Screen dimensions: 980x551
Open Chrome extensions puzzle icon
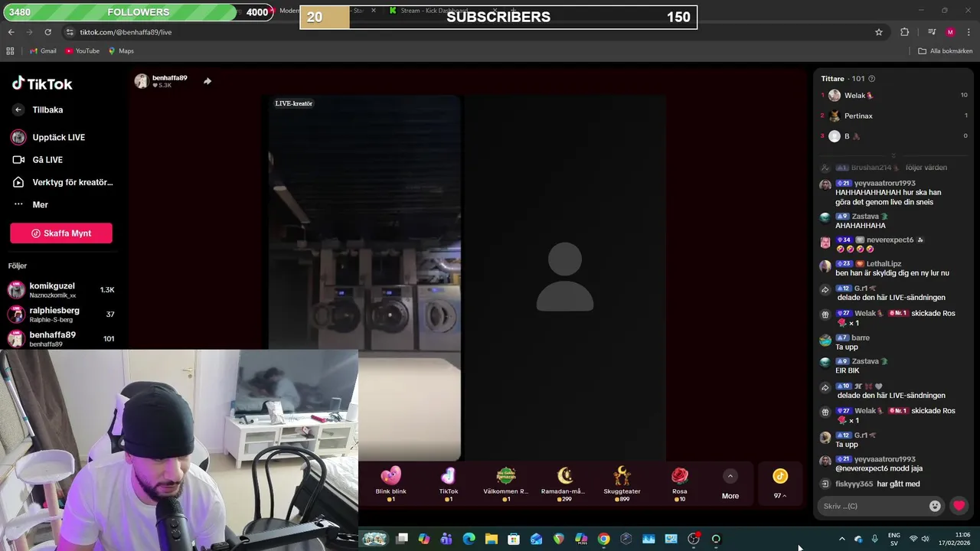coord(905,32)
